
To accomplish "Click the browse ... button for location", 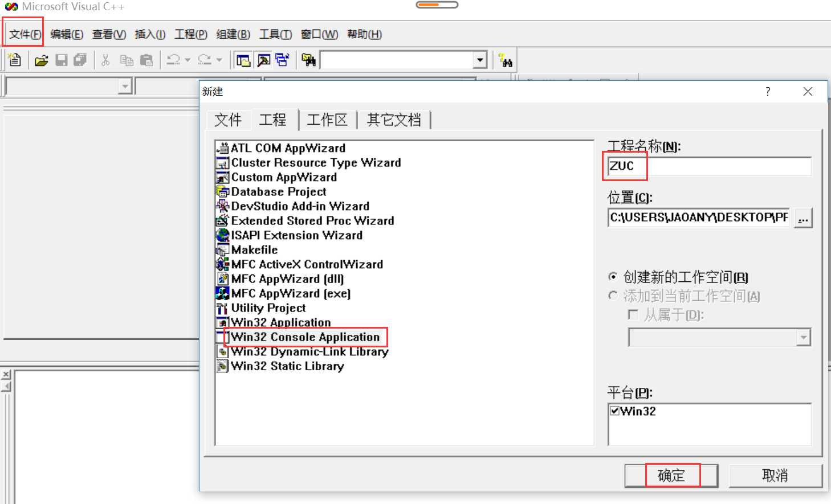I will [x=803, y=218].
